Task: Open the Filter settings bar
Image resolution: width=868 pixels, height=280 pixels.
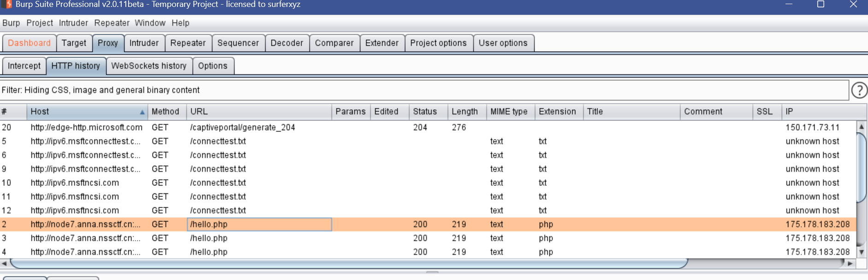Action: (424, 90)
